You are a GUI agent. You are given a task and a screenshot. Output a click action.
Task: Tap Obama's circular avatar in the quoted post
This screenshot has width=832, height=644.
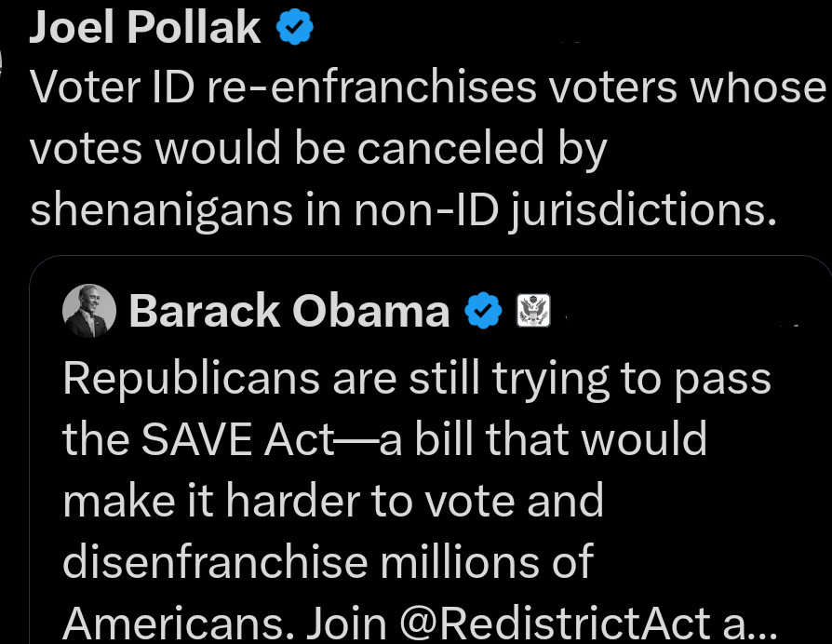(88, 311)
